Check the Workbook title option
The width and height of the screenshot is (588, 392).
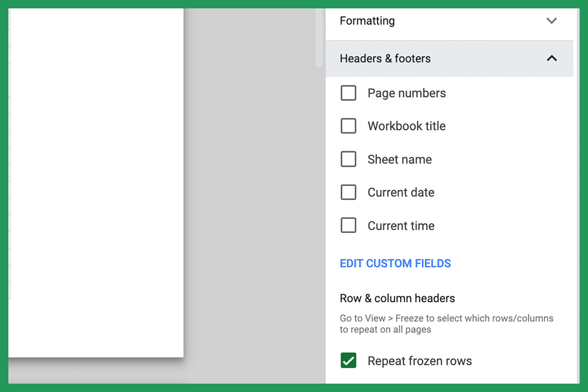tap(349, 126)
